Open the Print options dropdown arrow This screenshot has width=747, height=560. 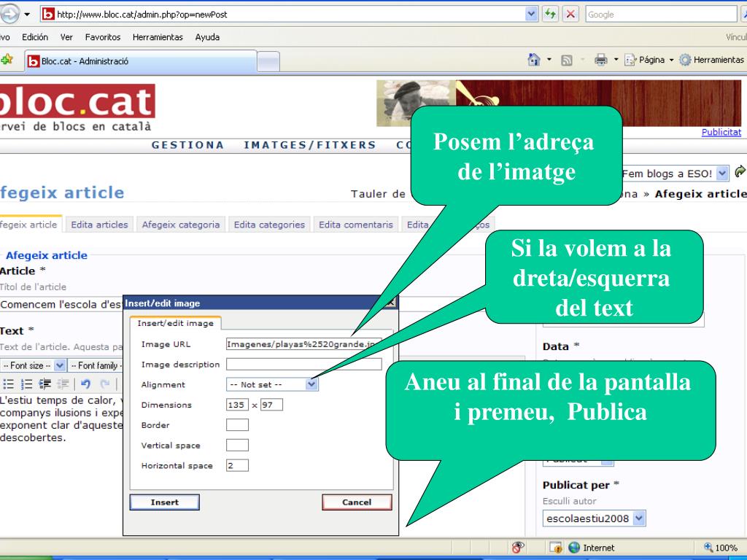click(616, 60)
